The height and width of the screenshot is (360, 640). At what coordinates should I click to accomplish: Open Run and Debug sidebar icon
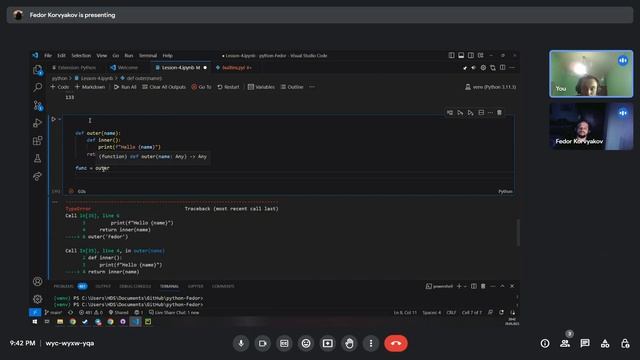click(x=38, y=122)
